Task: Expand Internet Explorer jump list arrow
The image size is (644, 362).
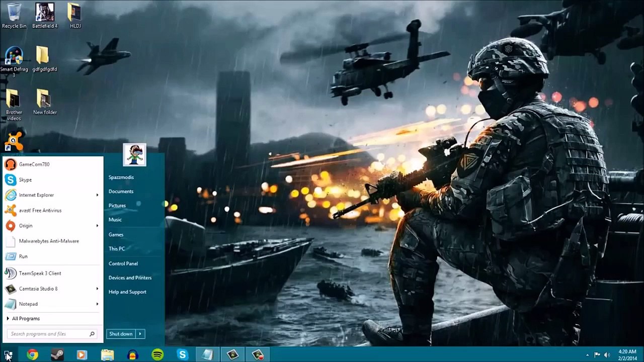Action: point(97,195)
